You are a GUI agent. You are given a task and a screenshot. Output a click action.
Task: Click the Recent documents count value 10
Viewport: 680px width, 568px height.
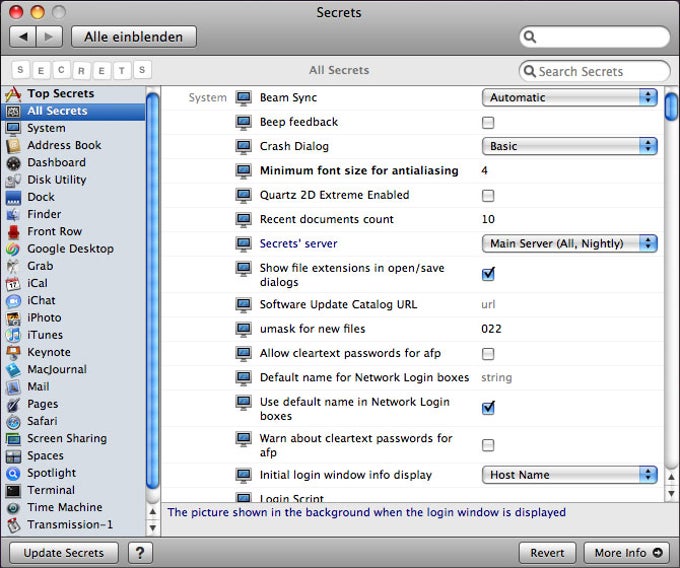pos(488,219)
